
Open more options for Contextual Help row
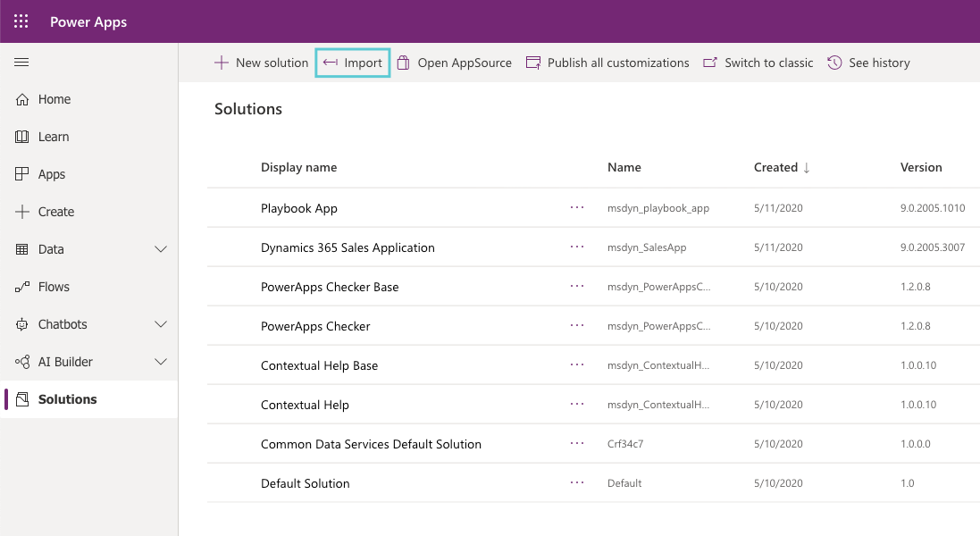pyautogui.click(x=577, y=404)
